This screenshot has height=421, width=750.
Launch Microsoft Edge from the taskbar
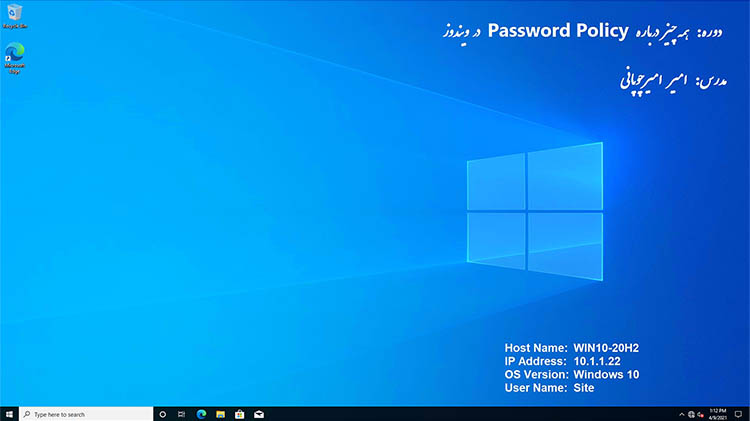pos(201,414)
